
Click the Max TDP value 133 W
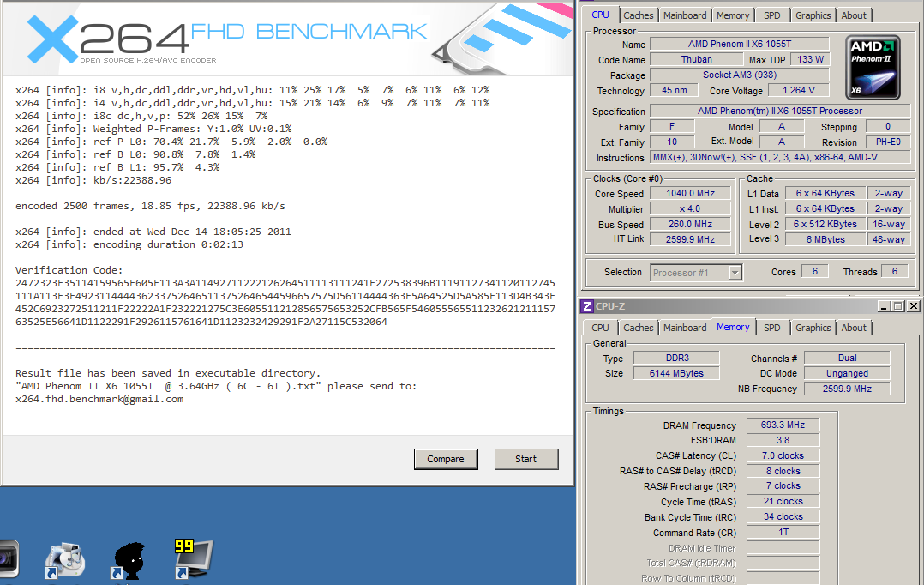810,59
